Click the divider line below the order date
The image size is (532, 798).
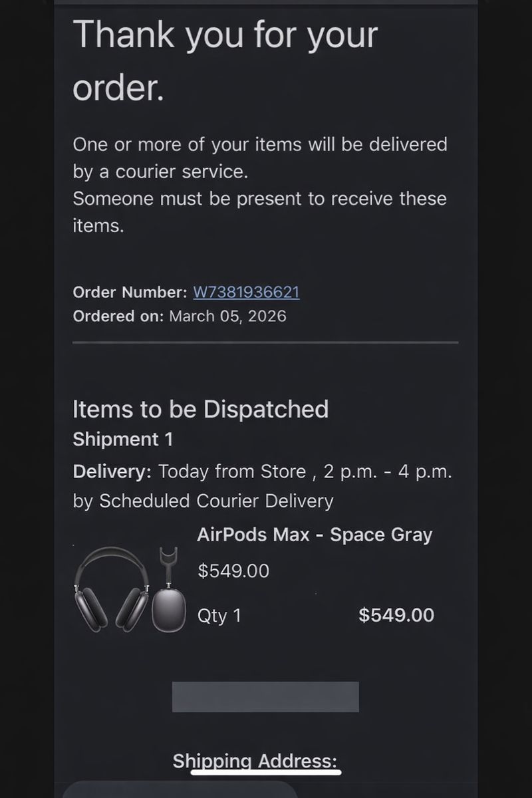[265, 342]
